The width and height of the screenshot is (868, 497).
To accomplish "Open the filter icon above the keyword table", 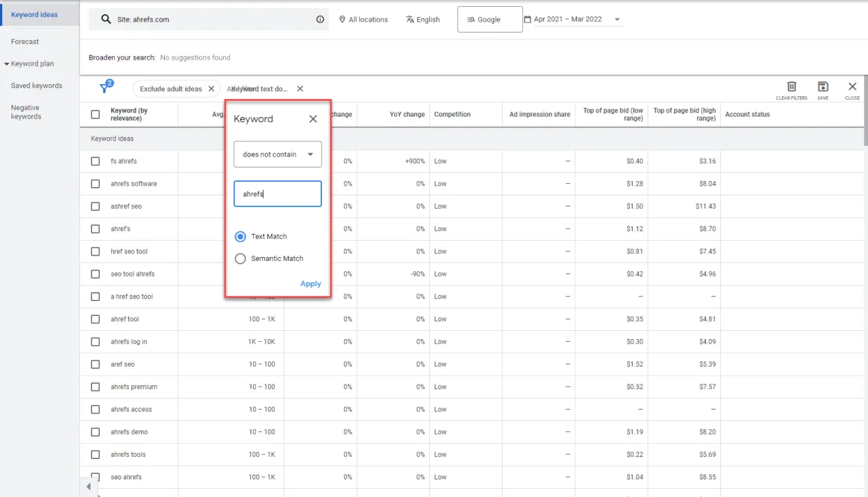I will [106, 87].
